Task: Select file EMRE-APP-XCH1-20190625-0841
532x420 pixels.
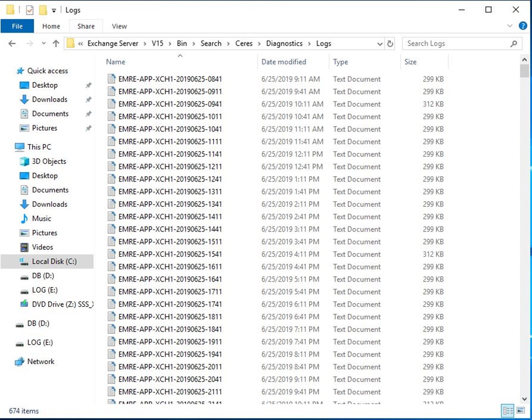Action: pyautogui.click(x=170, y=79)
